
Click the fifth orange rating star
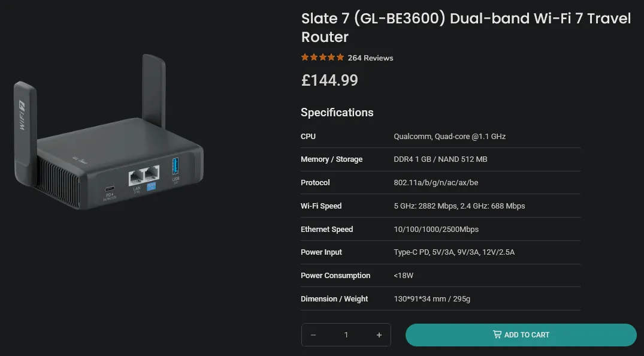point(340,58)
